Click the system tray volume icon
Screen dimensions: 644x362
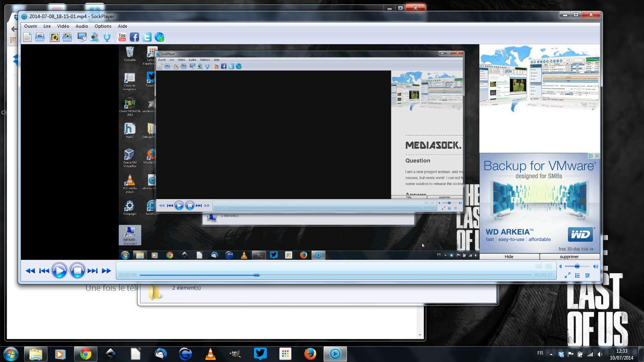click(600, 354)
